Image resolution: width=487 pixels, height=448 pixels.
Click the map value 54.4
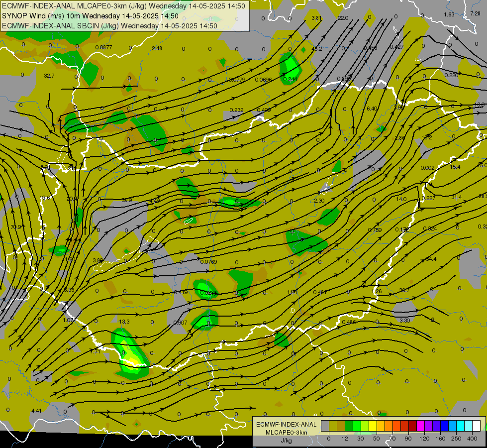[431, 259]
